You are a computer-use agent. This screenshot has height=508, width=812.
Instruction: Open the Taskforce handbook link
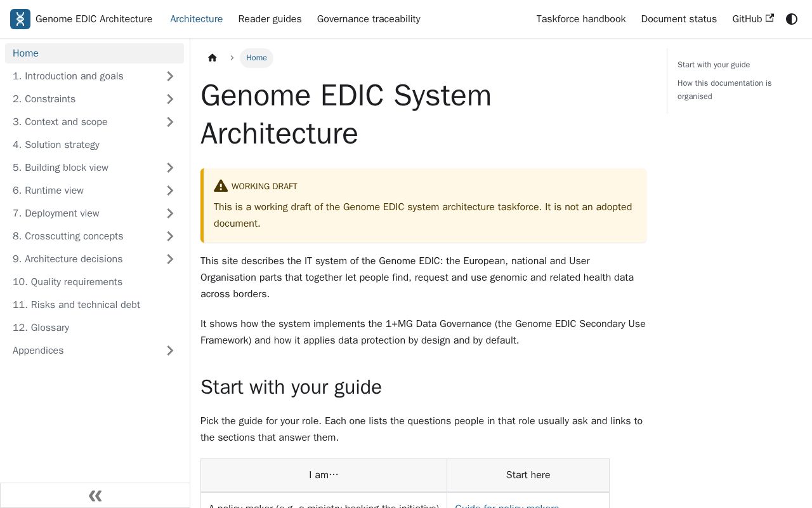coord(581,19)
